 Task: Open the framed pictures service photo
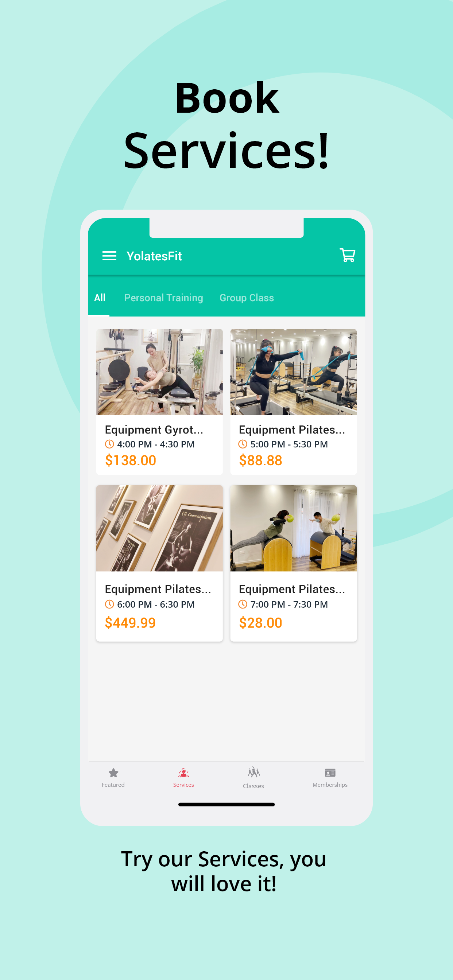(159, 528)
